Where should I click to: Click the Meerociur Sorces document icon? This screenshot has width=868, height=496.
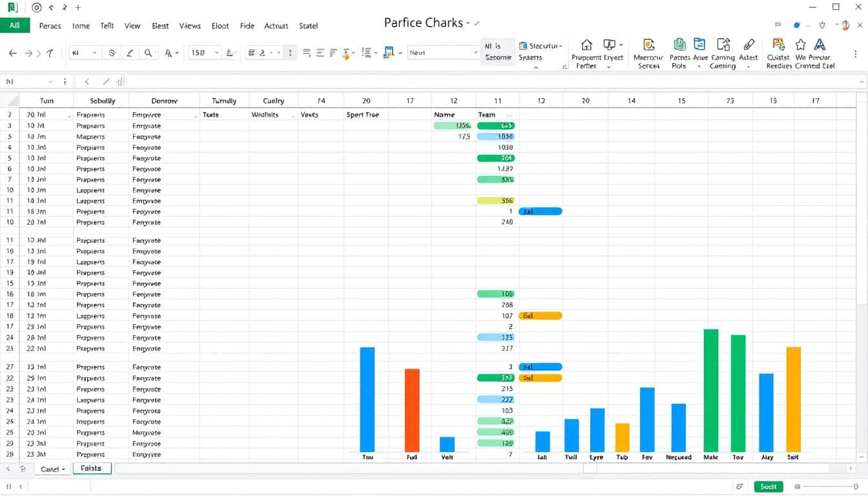[x=649, y=45]
